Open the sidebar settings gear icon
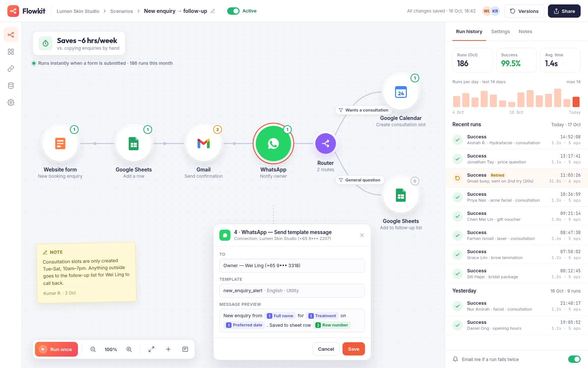 (11, 103)
